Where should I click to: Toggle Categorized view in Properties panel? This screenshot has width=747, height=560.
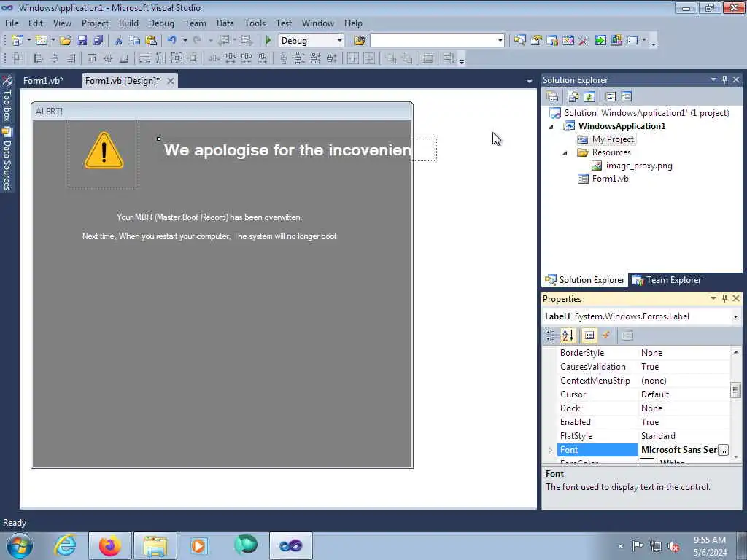click(551, 335)
